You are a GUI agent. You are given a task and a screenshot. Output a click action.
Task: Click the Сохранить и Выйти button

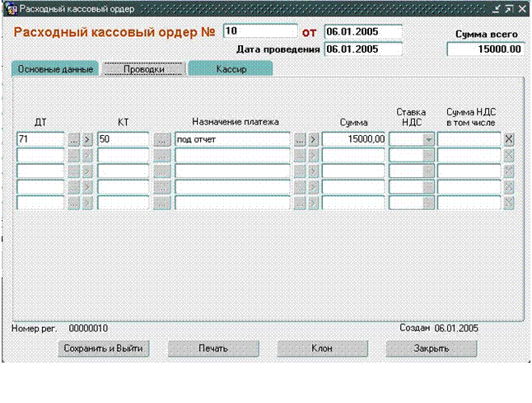[104, 349]
